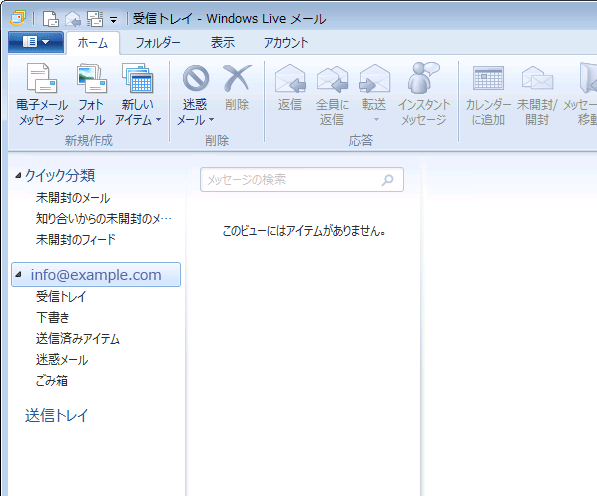Click the 未開封/開封 ribbon icon
This screenshot has height=496, width=597.
tap(537, 78)
